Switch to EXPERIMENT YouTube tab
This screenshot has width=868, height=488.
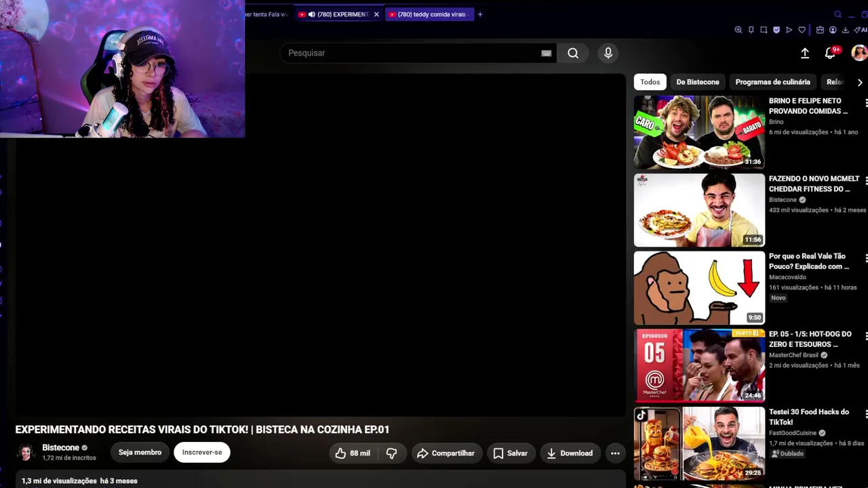(338, 14)
